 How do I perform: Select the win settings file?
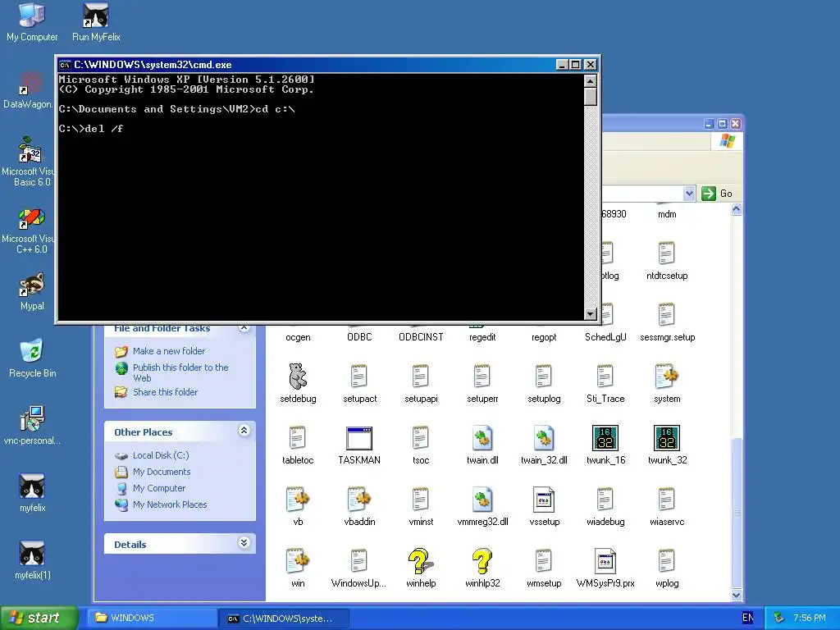click(x=298, y=568)
